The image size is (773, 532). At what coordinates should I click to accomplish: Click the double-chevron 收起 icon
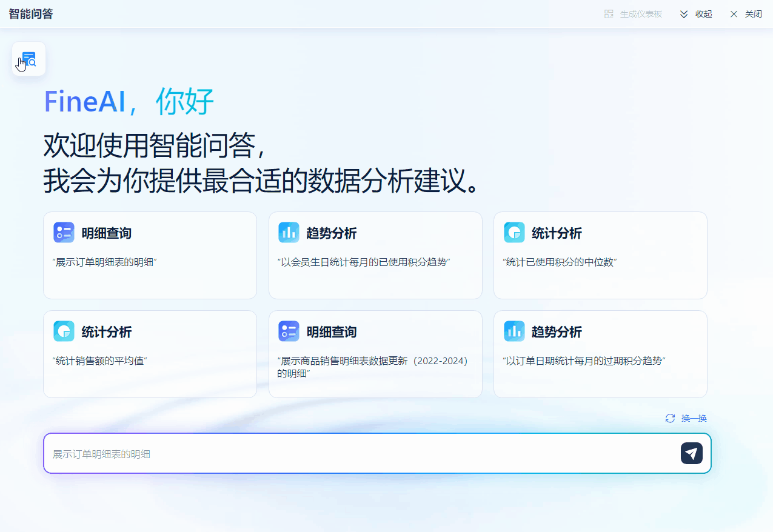684,14
